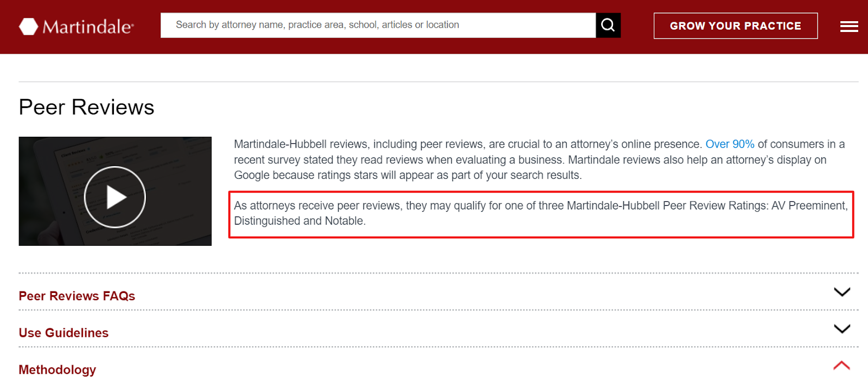Open the hamburger menu
Screen dimensions: 868x382
point(849,27)
